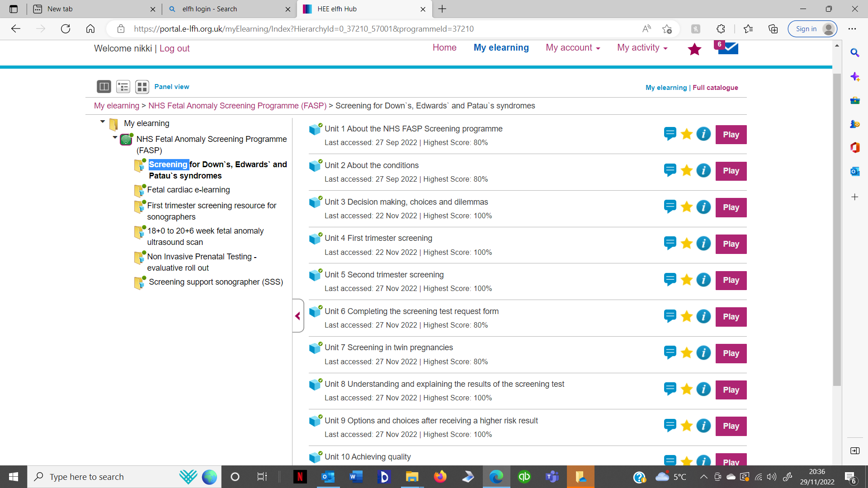Go to the Home menu item
Viewport: 868px width, 488px height.
tap(444, 48)
